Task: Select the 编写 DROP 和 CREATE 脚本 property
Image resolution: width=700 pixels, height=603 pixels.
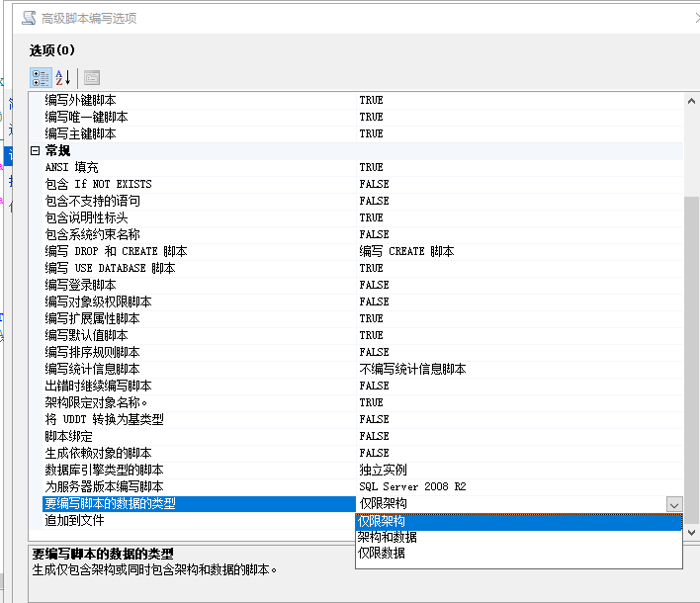Action: pyautogui.click(x=200, y=252)
